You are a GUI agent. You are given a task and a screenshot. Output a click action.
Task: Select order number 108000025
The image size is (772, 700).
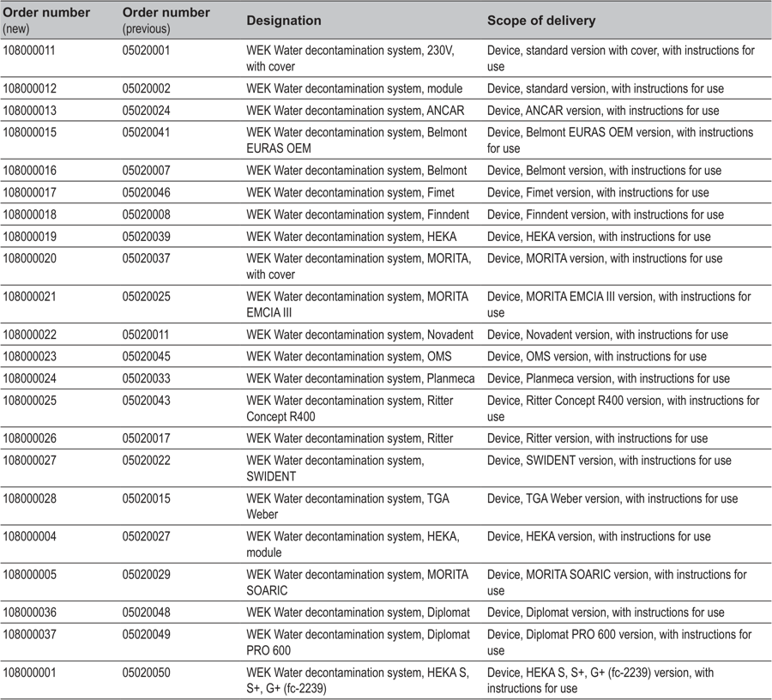[x=29, y=401]
